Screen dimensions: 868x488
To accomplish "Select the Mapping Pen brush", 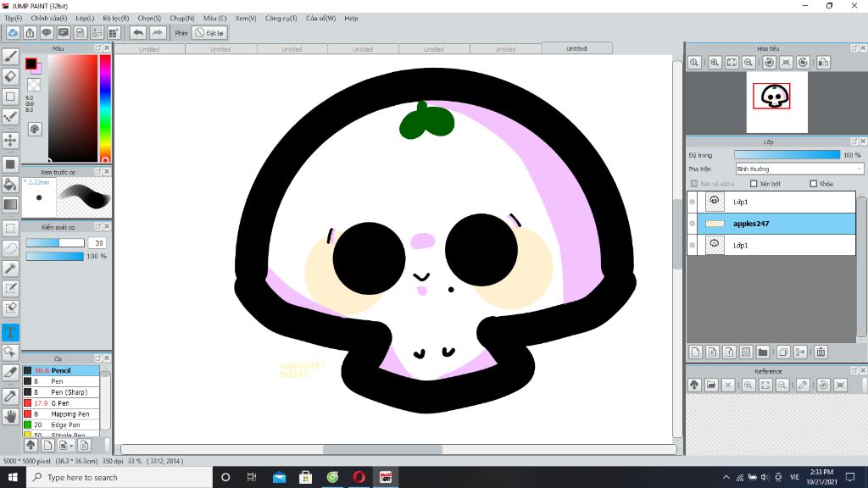I will click(61, 413).
